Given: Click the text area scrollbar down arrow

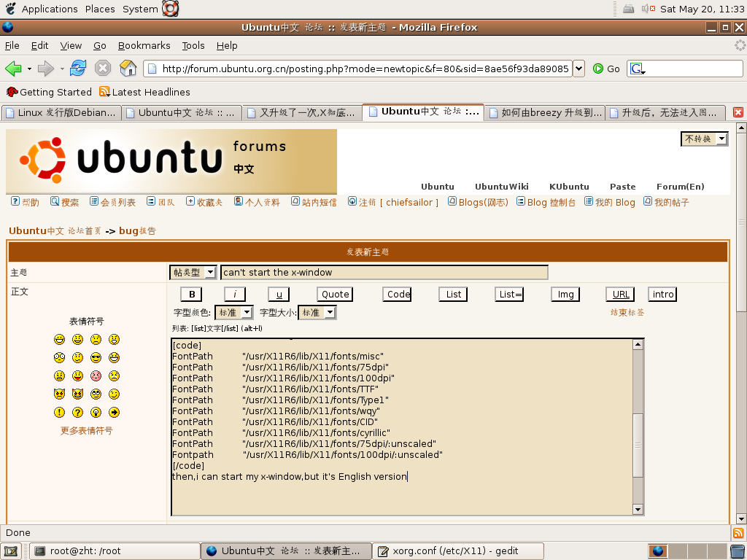Looking at the screenshot, I should tap(638, 510).
